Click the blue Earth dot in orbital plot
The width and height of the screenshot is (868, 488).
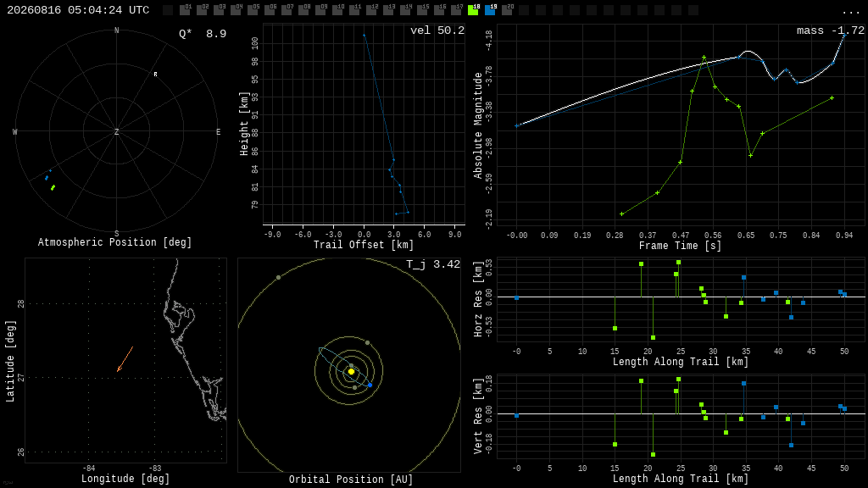click(x=370, y=385)
